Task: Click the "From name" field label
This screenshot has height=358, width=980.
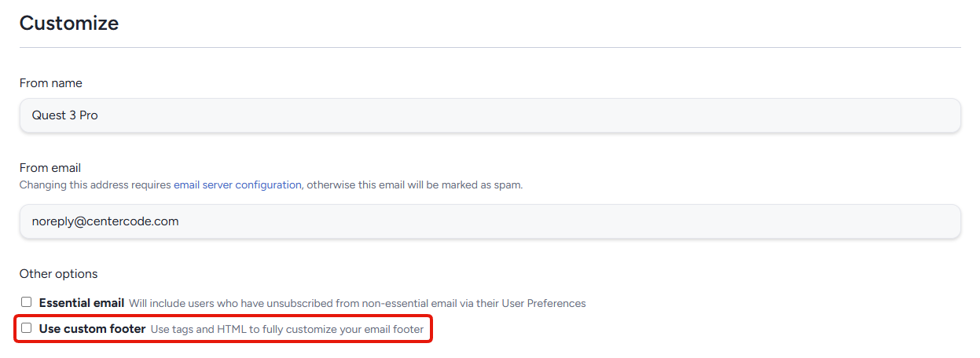Action: click(51, 83)
